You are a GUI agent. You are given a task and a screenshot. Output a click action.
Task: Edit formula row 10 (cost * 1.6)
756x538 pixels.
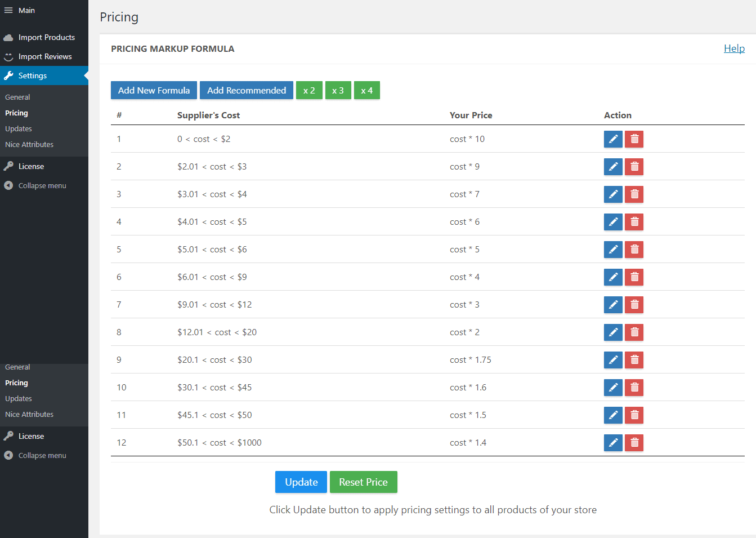click(x=613, y=388)
